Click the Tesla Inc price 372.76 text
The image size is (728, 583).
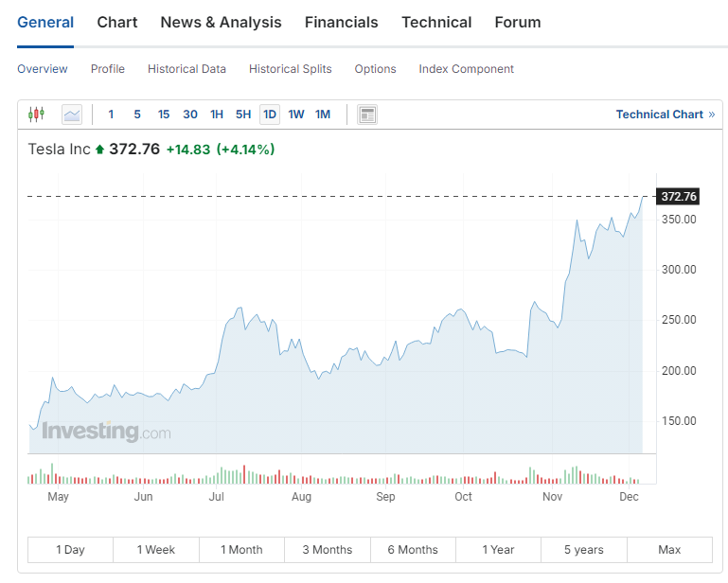click(x=134, y=149)
